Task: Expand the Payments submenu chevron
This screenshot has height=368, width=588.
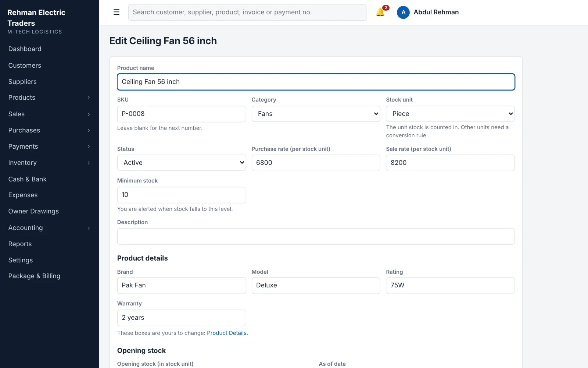Action: (89, 146)
